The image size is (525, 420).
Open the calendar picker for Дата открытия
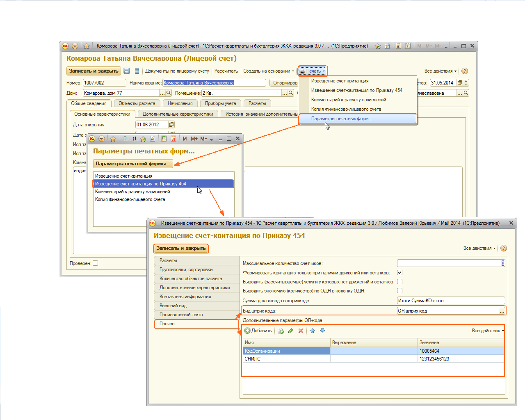click(171, 125)
